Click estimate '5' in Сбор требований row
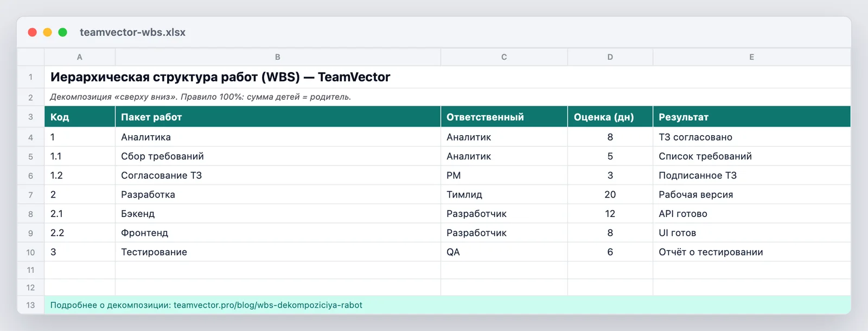 (x=610, y=156)
